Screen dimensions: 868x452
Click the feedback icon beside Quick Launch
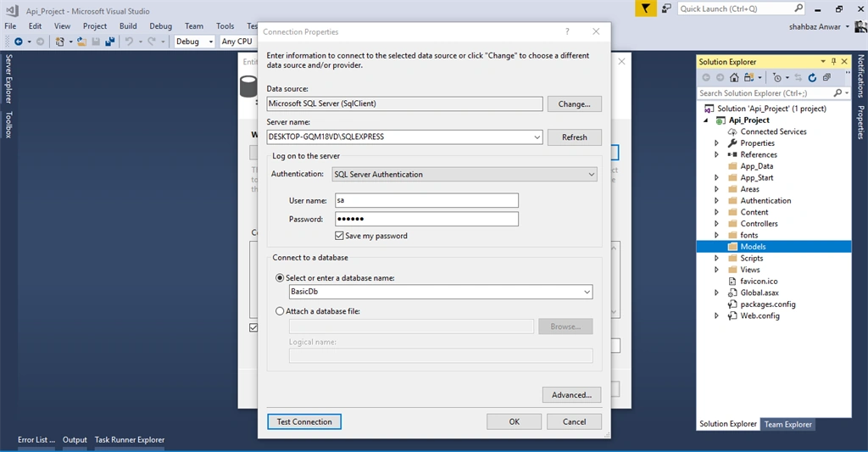tap(666, 8)
